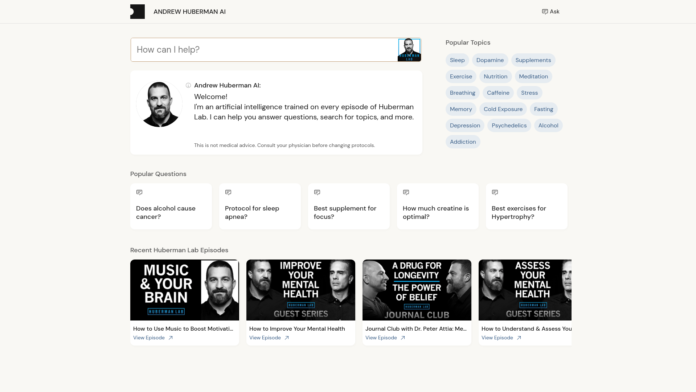
Task: Choose the Stress topic tag
Action: click(529, 93)
